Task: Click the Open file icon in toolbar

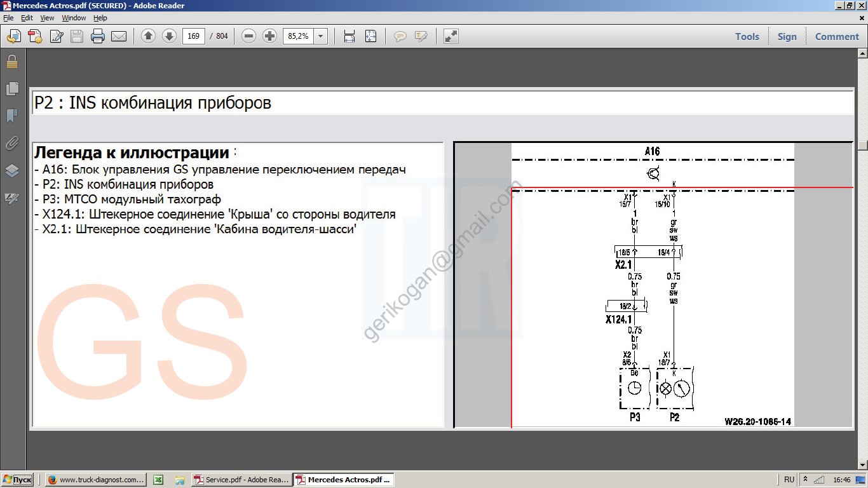Action: coord(13,36)
